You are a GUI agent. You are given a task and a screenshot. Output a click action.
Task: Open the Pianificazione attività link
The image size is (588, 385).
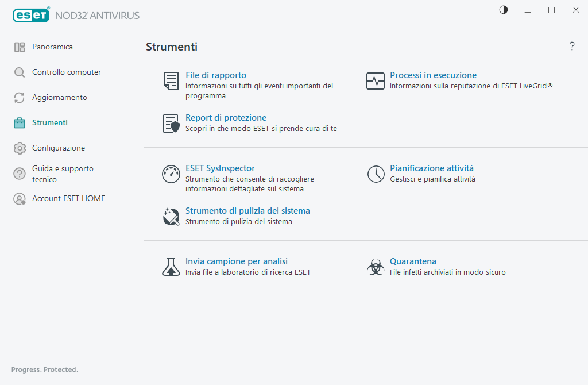(431, 168)
